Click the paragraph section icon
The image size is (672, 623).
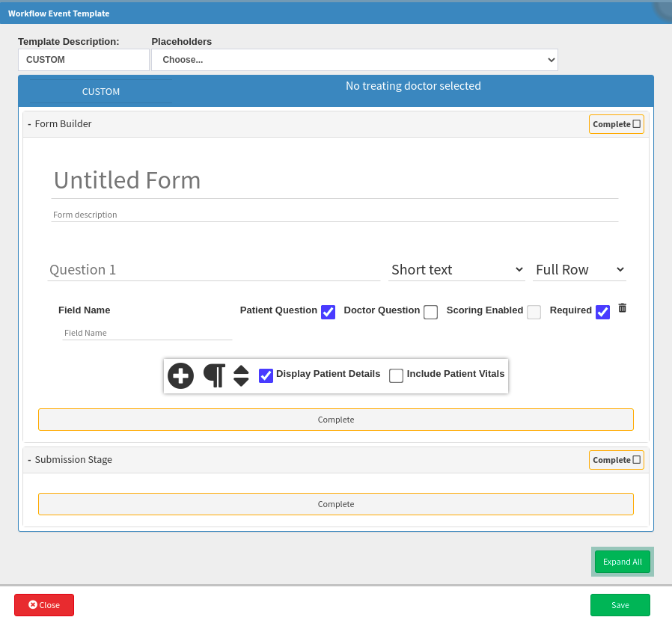214,375
